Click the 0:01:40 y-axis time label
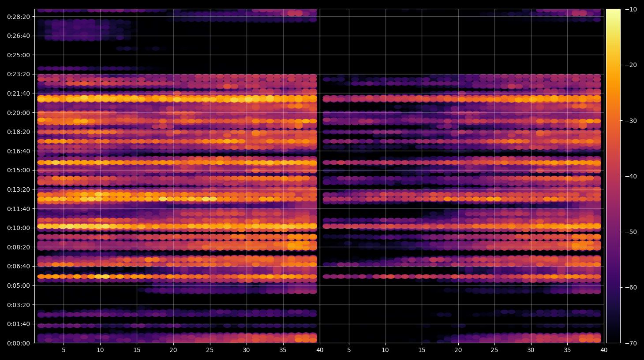Image resolution: width=644 pixels, height=360 pixels. 19,324
